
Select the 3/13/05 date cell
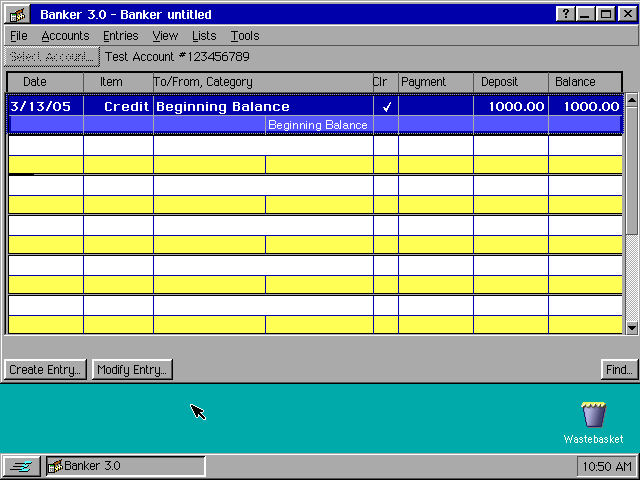tap(46, 107)
